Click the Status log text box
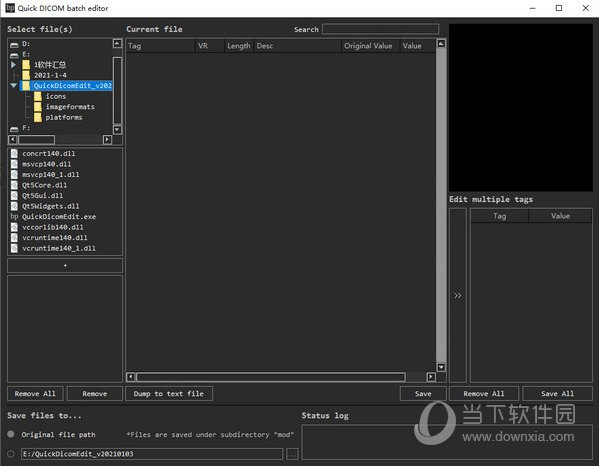Viewport: 599px width, 466px height. [x=447, y=442]
